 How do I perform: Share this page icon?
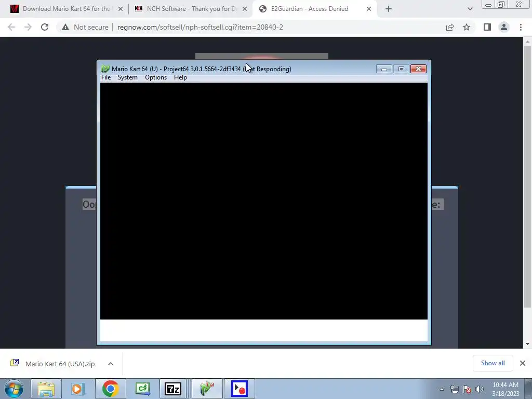point(450,27)
